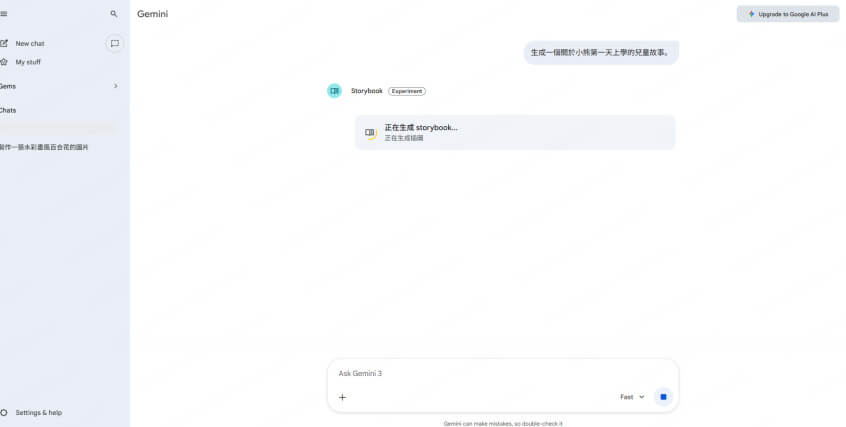The width and height of the screenshot is (846, 427).
Task: Open My stuff
Action: [28, 62]
